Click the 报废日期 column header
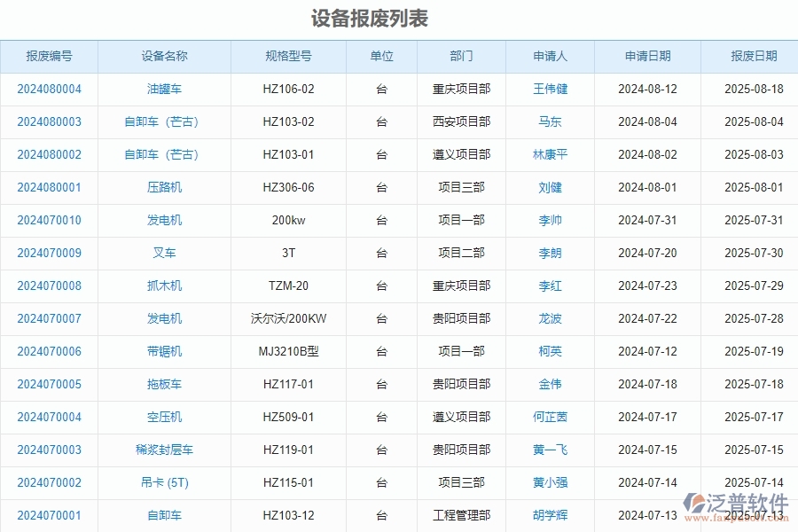The width and height of the screenshot is (798, 532). coord(750,56)
